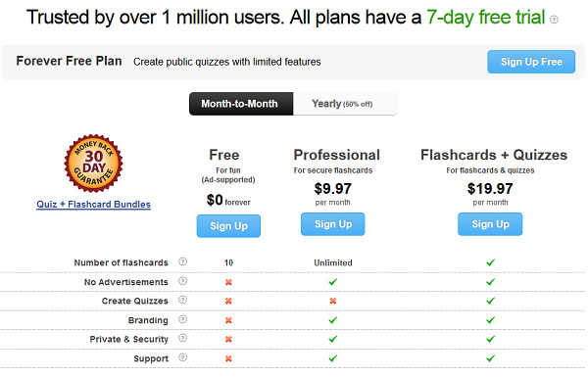Click the Forever Free Plan title
This screenshot has width=588, height=378.
[x=69, y=61]
